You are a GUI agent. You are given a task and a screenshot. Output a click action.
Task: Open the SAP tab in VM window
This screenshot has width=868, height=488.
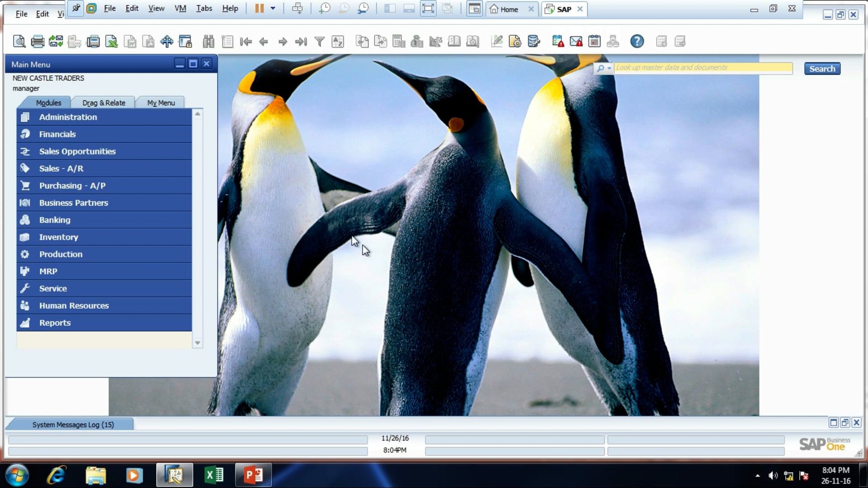coord(564,9)
